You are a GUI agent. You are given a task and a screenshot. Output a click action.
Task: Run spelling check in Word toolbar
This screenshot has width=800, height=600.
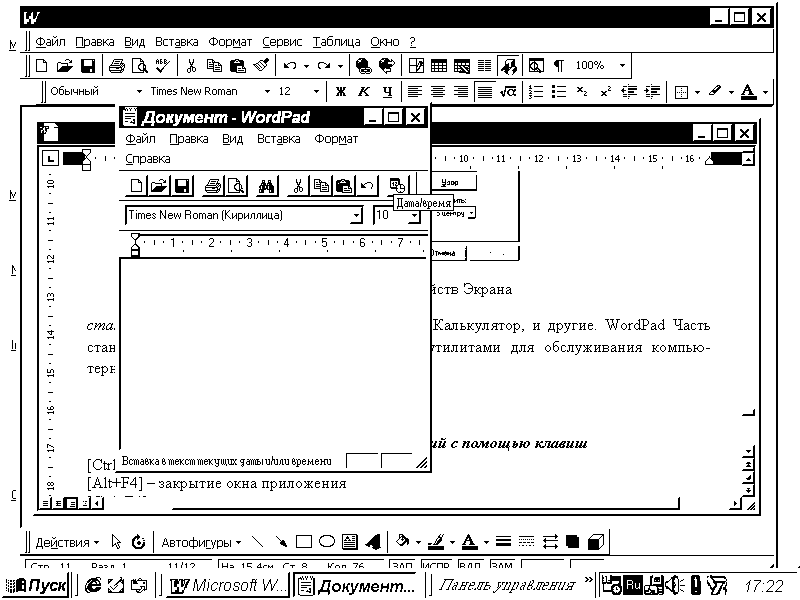pos(162,65)
